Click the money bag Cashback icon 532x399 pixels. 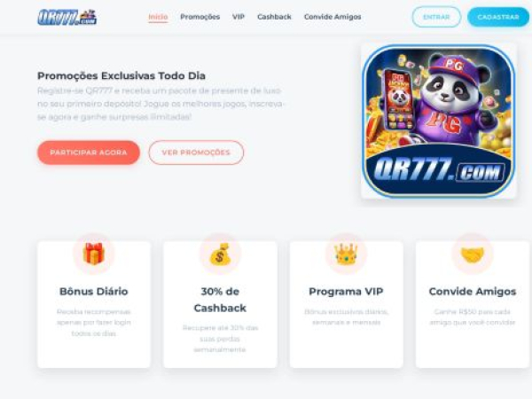pyautogui.click(x=220, y=254)
